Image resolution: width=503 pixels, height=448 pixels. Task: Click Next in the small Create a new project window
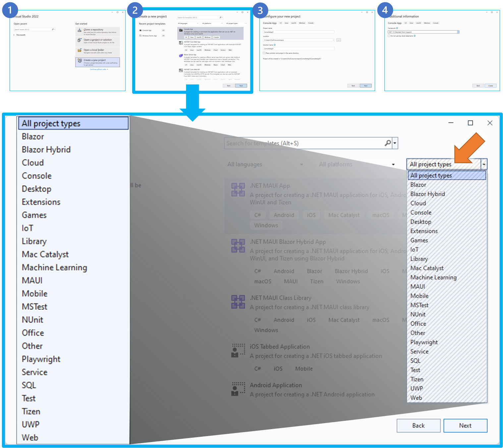[241, 86]
